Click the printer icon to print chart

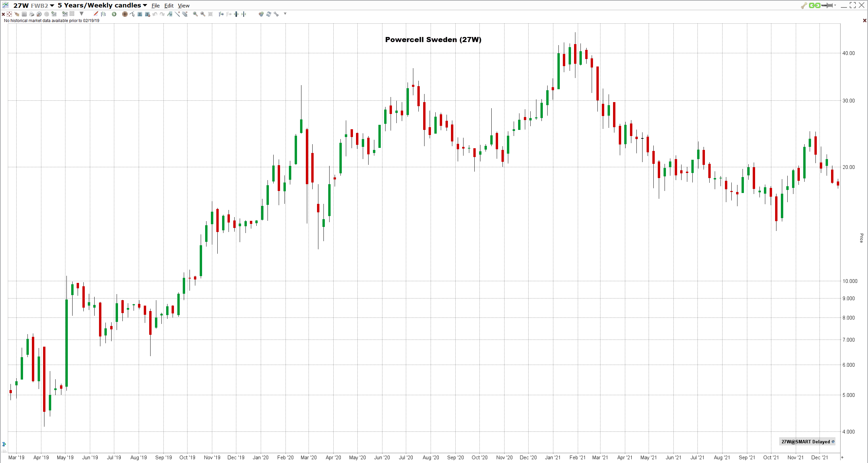(x=32, y=14)
